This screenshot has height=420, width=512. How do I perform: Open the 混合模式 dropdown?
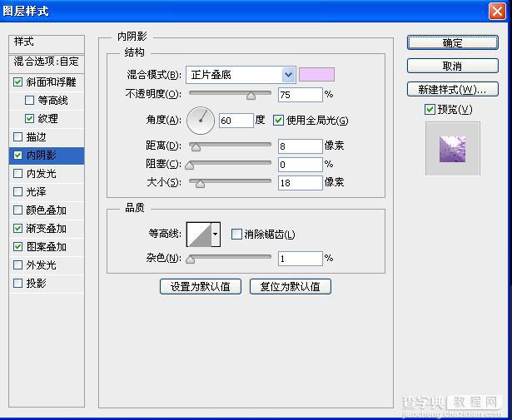[x=241, y=75]
